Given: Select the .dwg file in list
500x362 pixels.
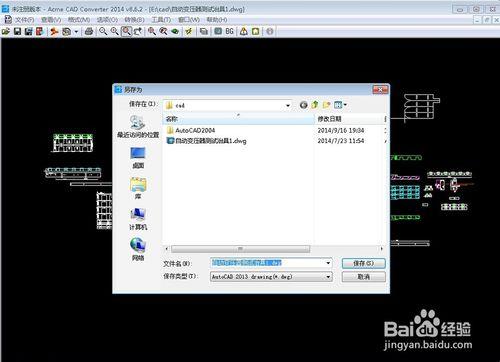Looking at the screenshot, I should click(207, 141).
